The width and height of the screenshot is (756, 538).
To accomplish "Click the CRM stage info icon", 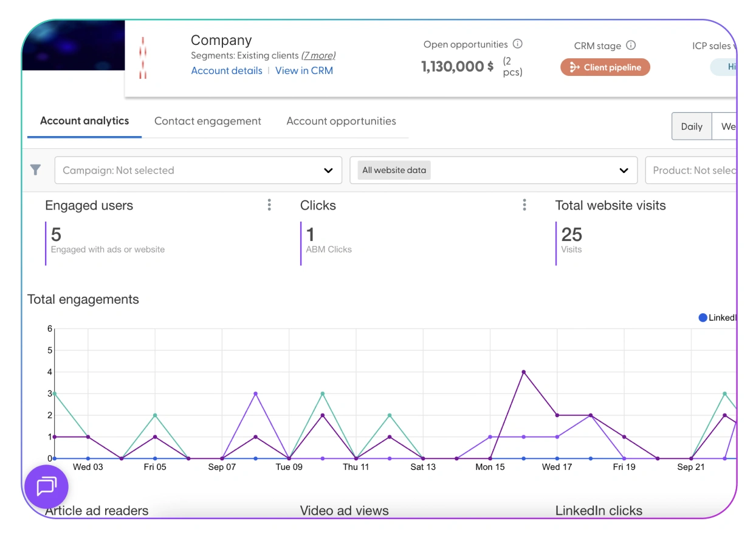I will pos(631,46).
